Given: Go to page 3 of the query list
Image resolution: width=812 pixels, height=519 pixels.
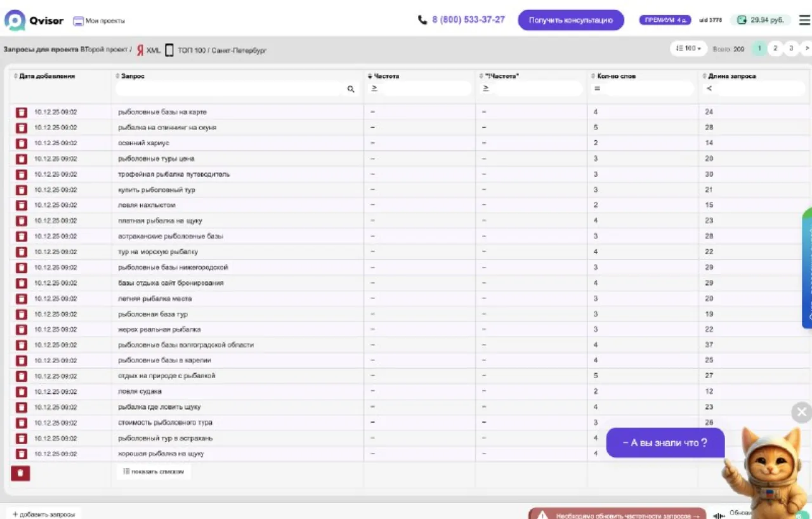Looking at the screenshot, I should click(791, 49).
